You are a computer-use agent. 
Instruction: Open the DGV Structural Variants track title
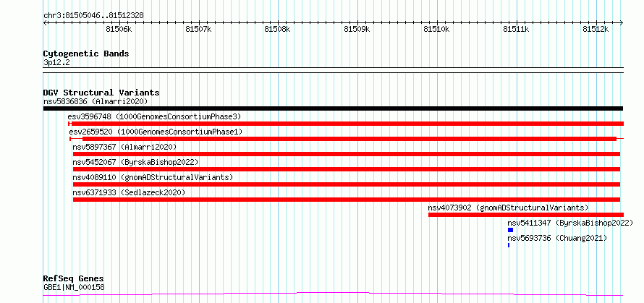pos(101,93)
